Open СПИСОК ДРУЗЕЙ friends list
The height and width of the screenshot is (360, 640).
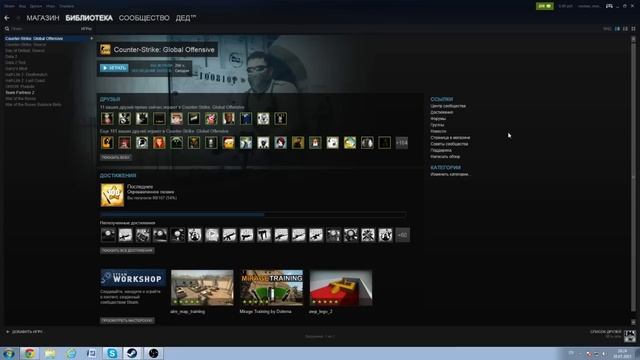[605, 332]
